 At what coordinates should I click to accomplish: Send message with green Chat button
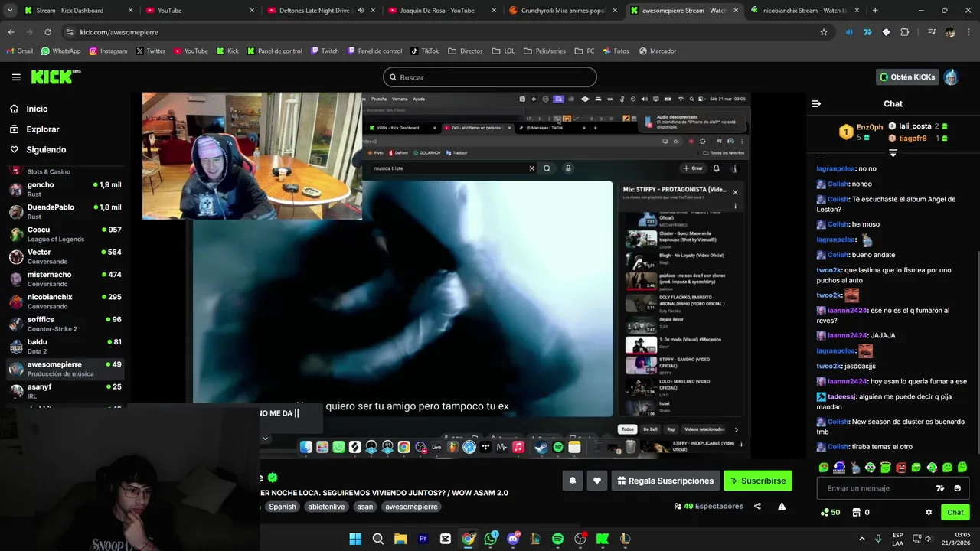coord(955,512)
